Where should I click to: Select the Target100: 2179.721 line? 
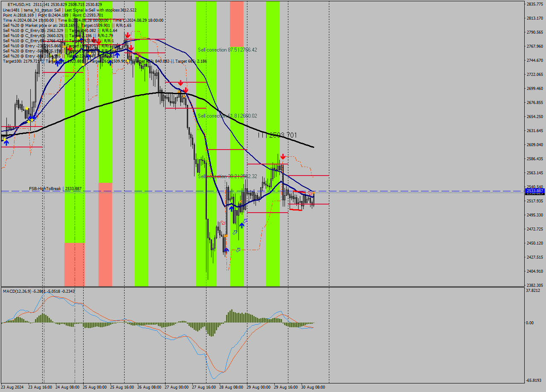(x=105, y=61)
